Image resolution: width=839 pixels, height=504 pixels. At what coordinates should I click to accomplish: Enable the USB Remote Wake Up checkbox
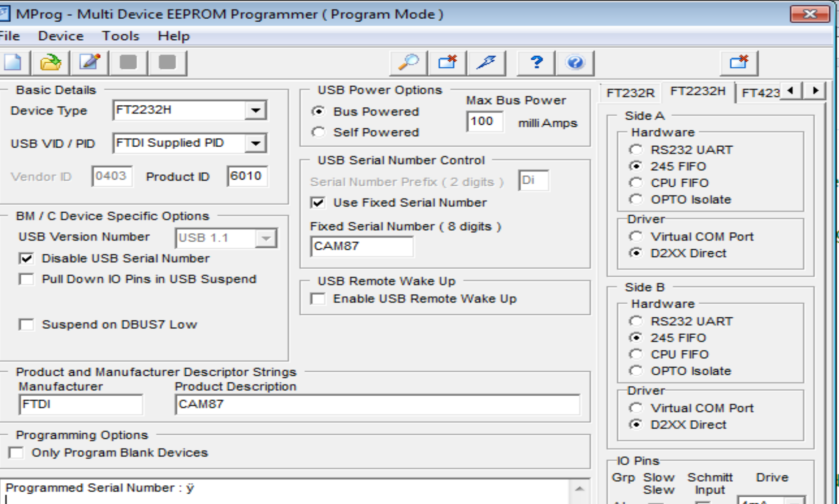click(318, 299)
